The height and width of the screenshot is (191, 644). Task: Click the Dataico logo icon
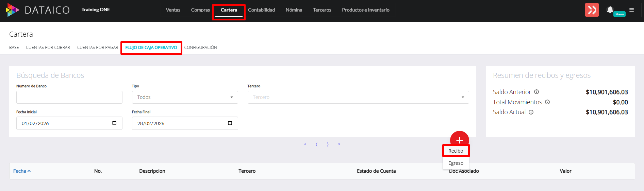click(13, 10)
